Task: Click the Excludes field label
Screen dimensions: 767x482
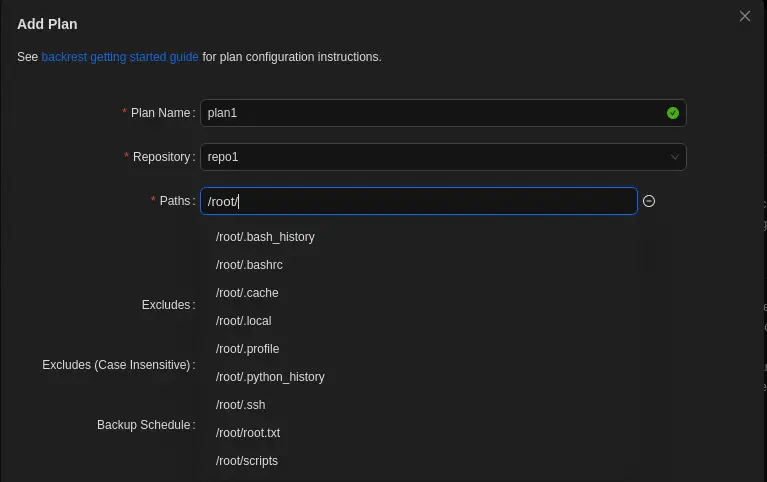Action: click(166, 304)
